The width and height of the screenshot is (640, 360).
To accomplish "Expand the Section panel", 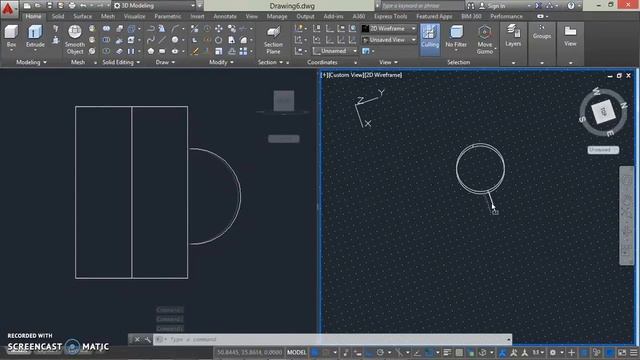I will click(270, 62).
